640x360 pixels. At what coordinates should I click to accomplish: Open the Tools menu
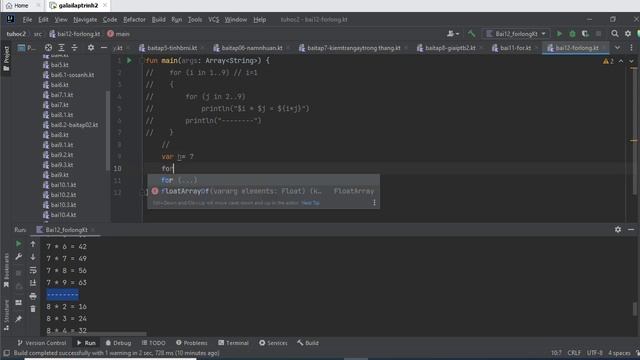point(195,19)
